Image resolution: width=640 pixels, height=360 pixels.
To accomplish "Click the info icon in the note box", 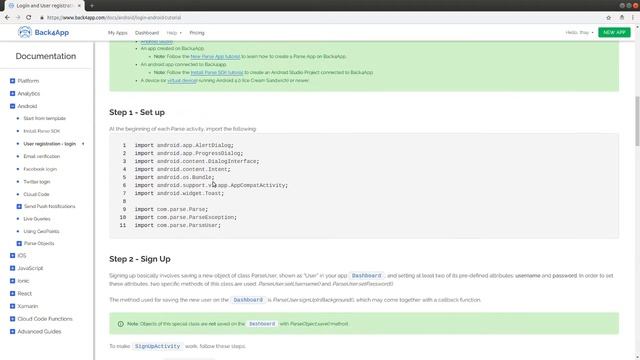I will 120,324.
